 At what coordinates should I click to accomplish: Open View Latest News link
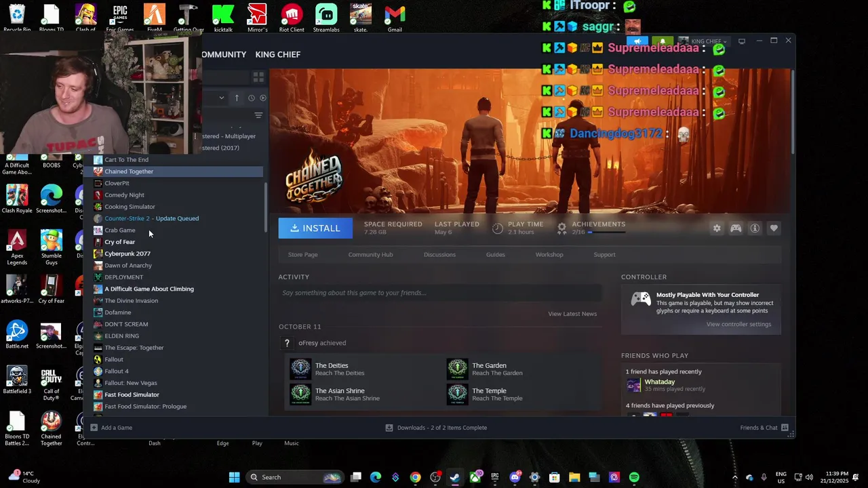(572, 314)
